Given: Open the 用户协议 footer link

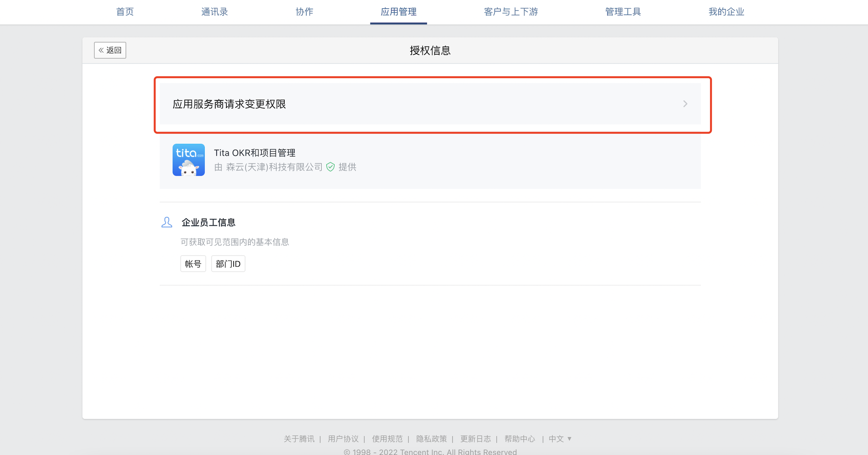Looking at the screenshot, I should (343, 439).
